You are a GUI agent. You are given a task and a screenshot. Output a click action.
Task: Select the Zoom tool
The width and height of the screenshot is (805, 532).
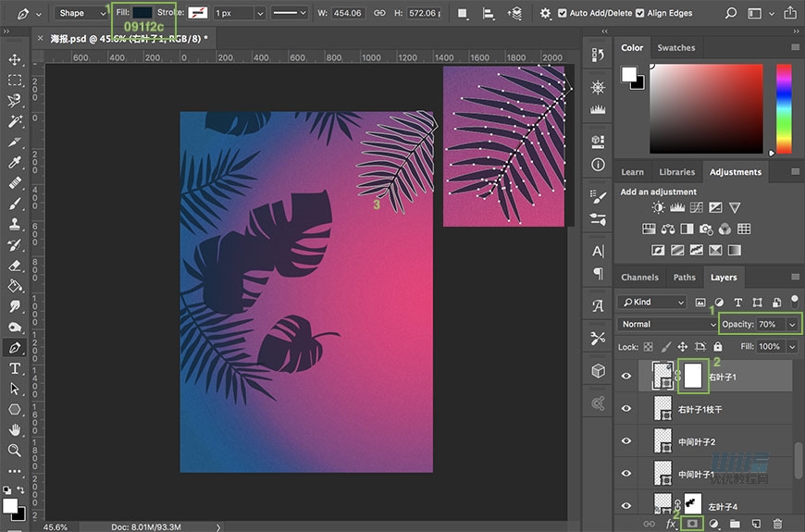(15, 451)
